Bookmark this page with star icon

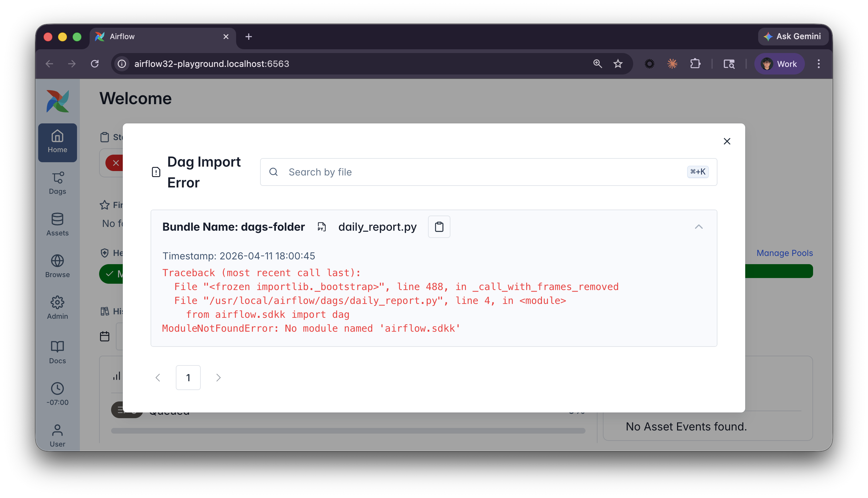coord(618,64)
